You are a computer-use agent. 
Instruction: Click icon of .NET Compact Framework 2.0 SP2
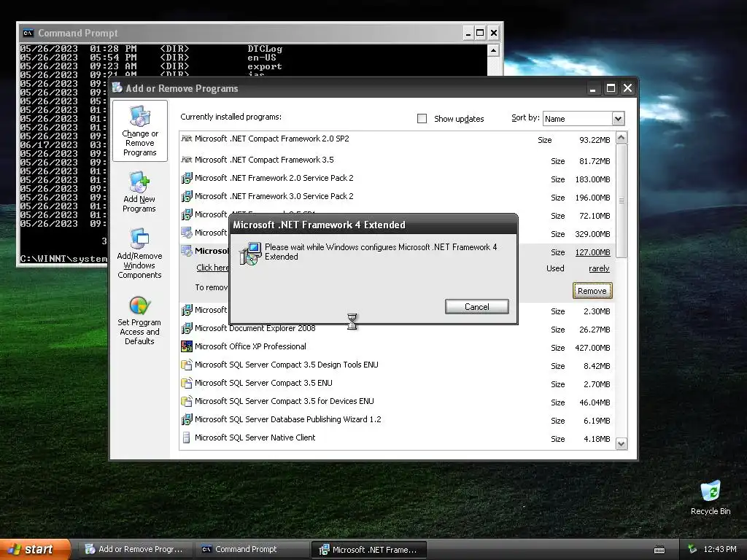(x=186, y=139)
